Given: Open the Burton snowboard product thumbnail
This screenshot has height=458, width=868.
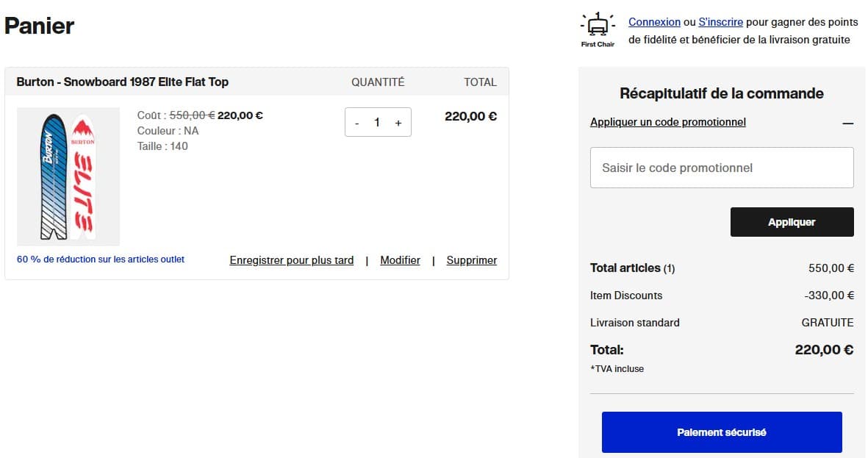Looking at the screenshot, I should coord(68,176).
